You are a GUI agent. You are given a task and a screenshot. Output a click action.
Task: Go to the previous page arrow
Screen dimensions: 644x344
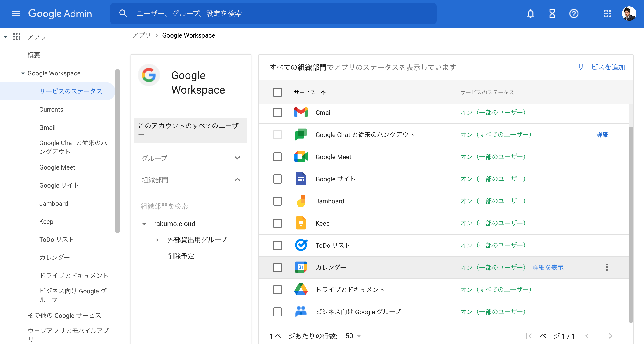point(587,336)
